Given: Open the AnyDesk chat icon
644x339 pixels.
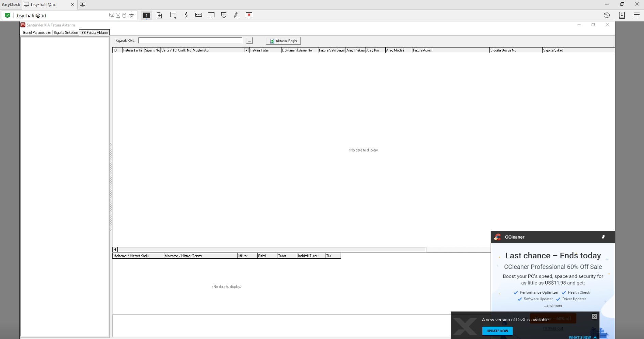Looking at the screenshot, I should click(x=174, y=15).
